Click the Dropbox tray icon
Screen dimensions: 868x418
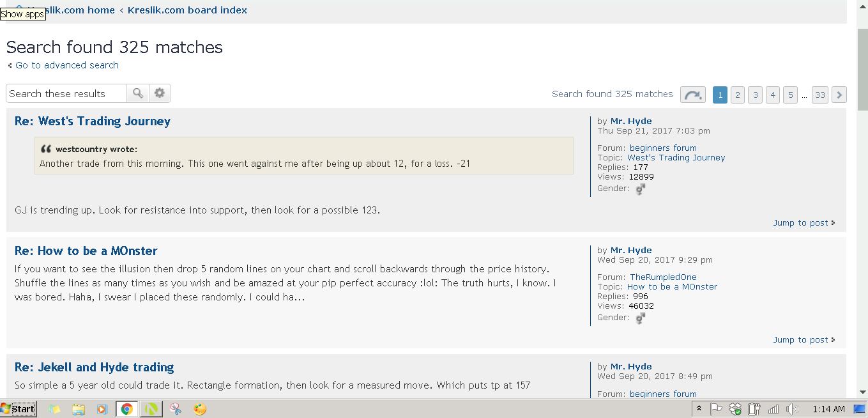pos(735,409)
